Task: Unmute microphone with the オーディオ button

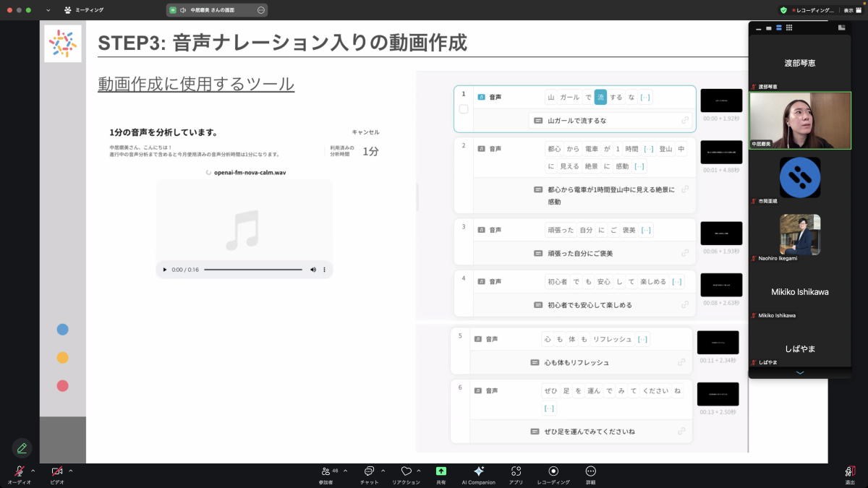Action: click(x=19, y=471)
